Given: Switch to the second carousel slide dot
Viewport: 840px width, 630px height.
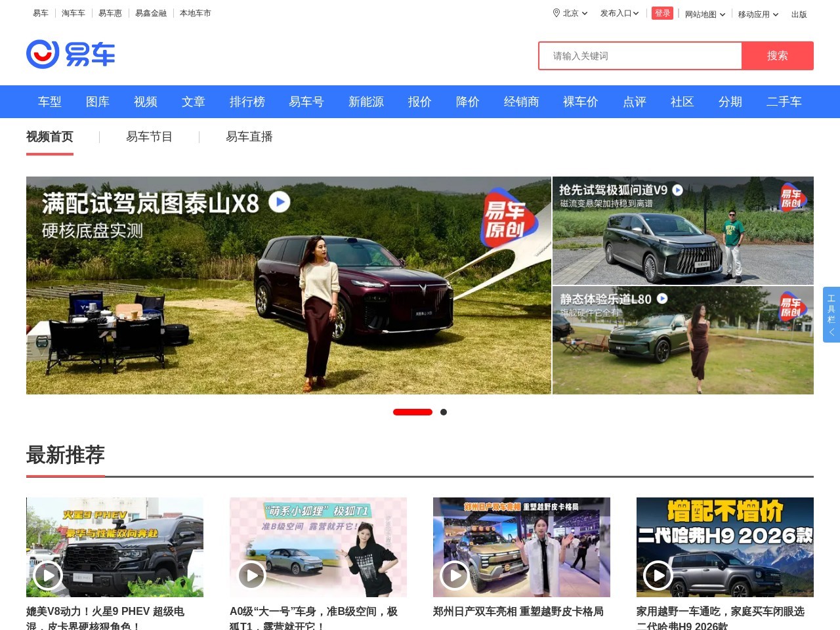Looking at the screenshot, I should tap(444, 412).
